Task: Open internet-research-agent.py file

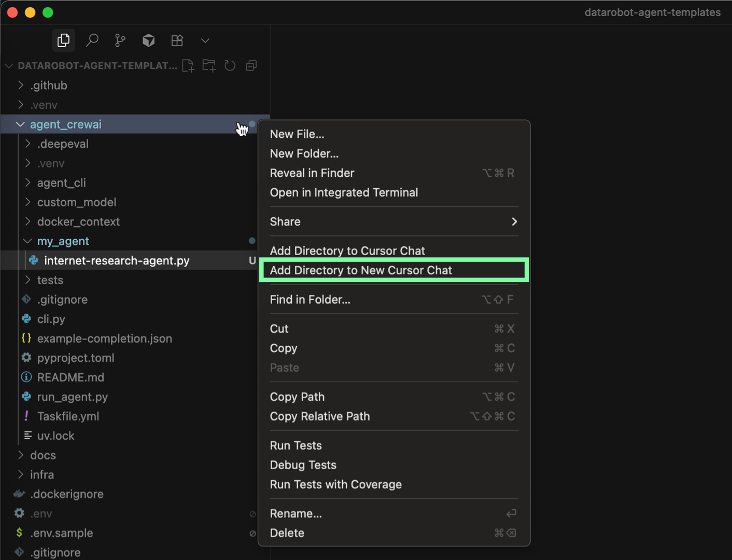Action: click(x=117, y=261)
